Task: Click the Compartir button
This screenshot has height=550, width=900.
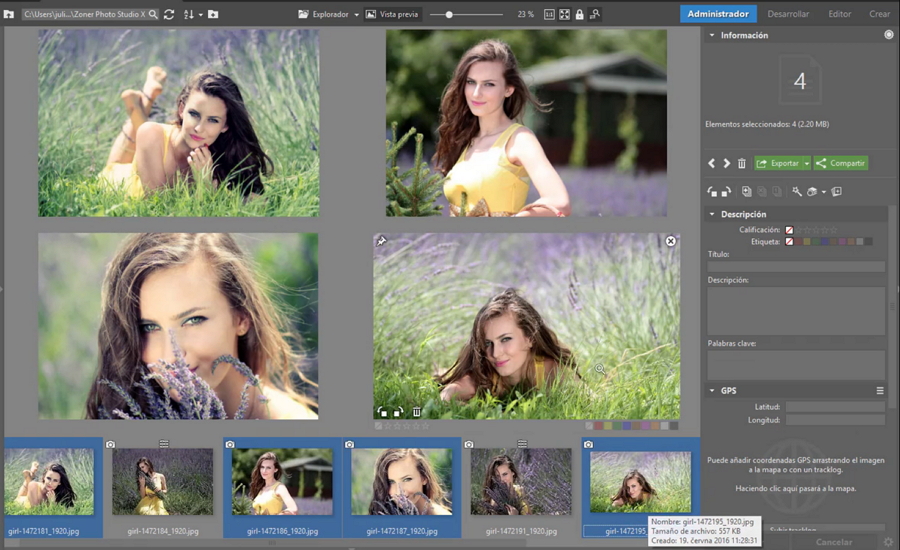Action: [x=840, y=163]
